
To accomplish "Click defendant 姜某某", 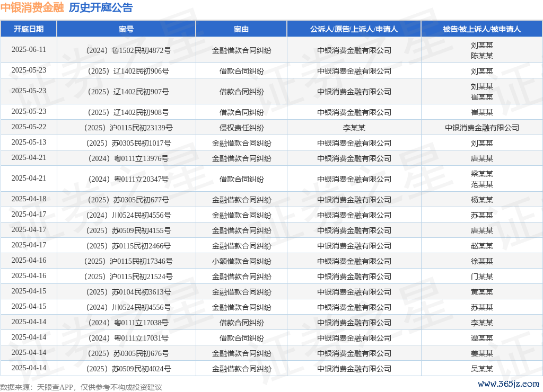I will coord(481,354).
